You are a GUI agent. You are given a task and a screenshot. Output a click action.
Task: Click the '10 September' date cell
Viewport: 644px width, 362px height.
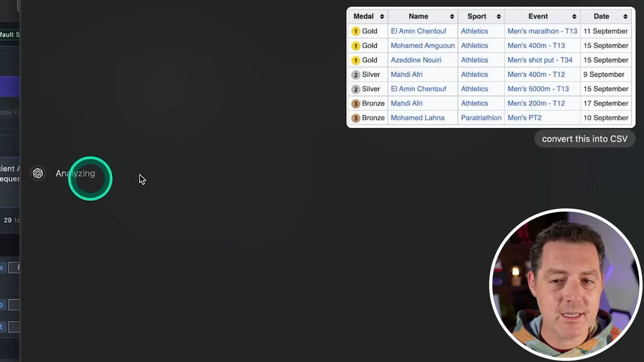click(x=606, y=118)
